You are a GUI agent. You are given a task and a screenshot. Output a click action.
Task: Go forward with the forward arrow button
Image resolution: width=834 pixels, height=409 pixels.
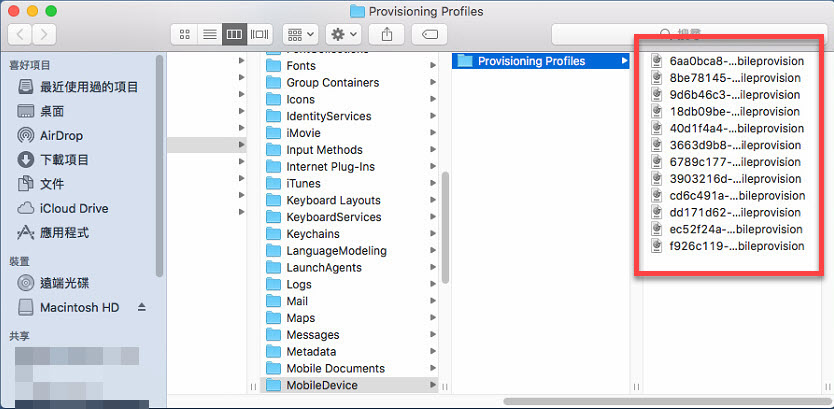coord(44,35)
